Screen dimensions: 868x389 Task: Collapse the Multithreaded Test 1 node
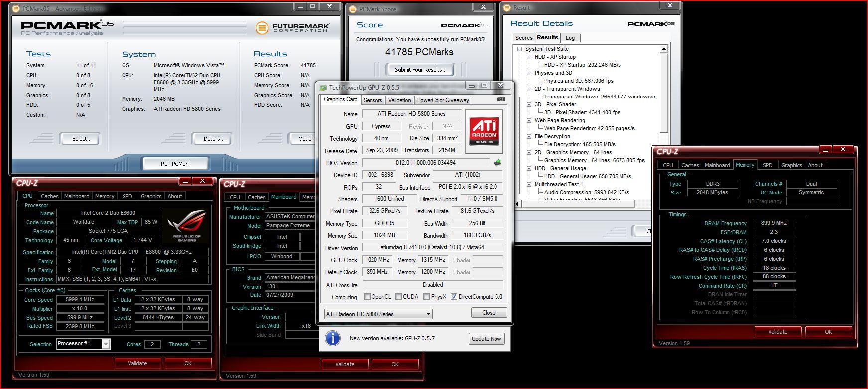click(x=529, y=184)
